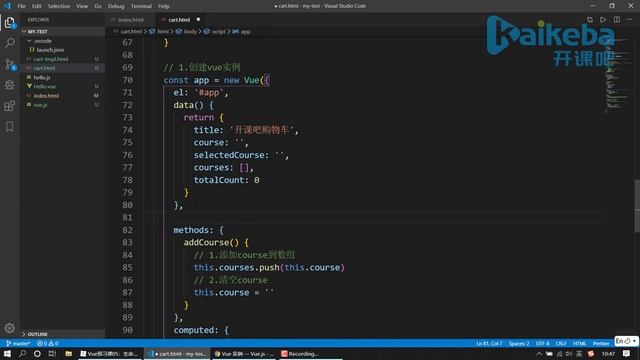The width and height of the screenshot is (640, 360).
Task: Switch to the Vue browser window in taskbar
Action: tap(244, 354)
